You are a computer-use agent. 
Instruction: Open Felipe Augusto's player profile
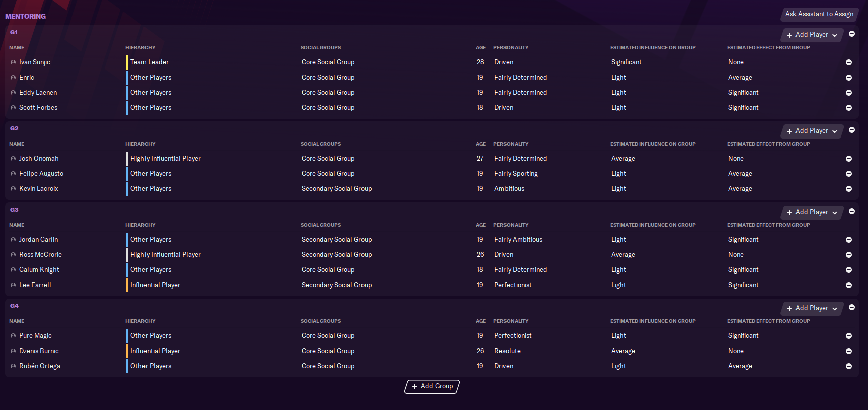tap(41, 174)
